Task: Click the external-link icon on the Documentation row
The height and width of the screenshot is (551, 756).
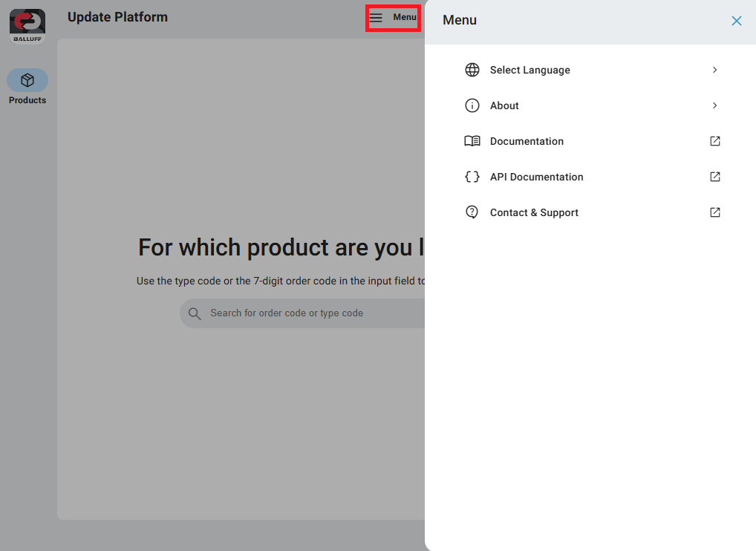Action: [715, 141]
